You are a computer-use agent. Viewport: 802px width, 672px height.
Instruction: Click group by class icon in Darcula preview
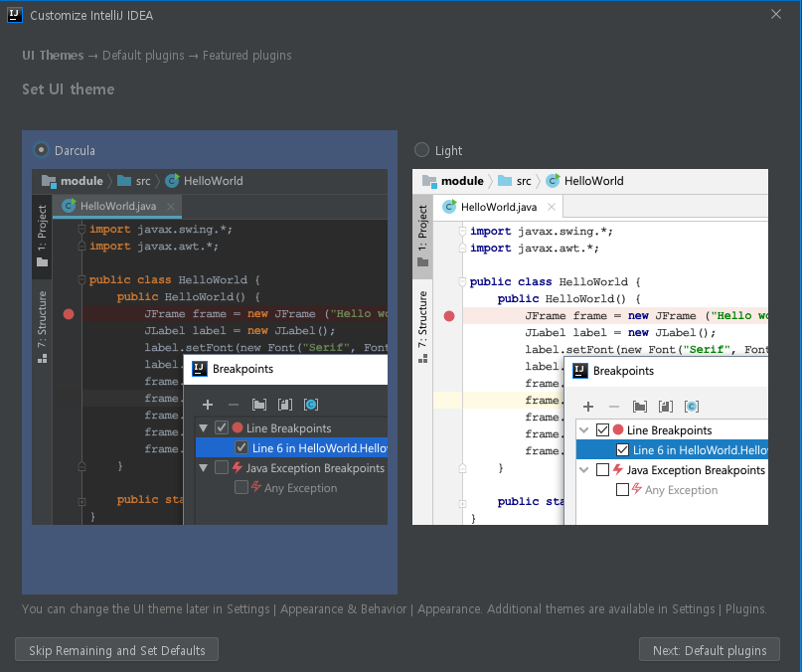coord(311,405)
